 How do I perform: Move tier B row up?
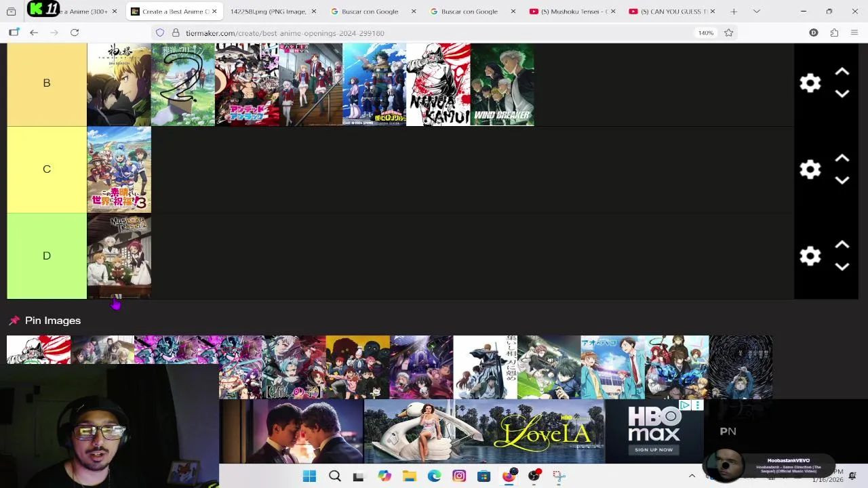point(842,72)
